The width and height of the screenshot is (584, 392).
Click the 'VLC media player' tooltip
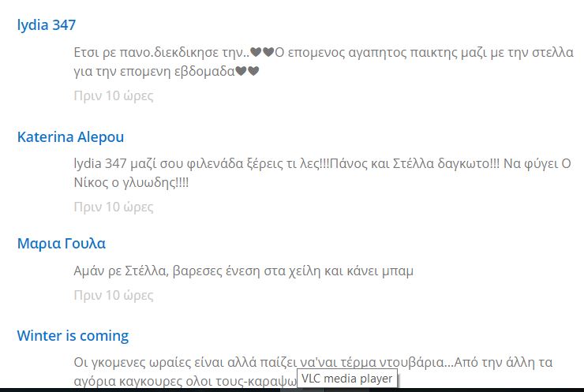tap(347, 379)
